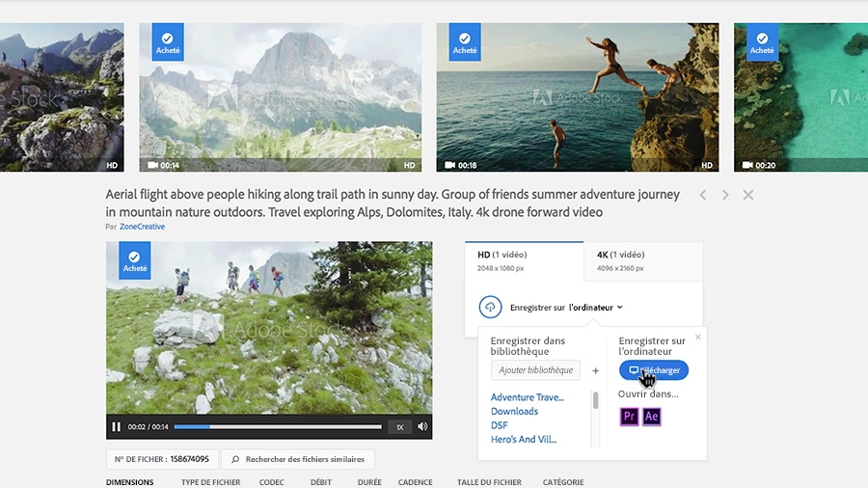Click the HD label on the cliff thumbnail
868x488 pixels.
(707, 165)
